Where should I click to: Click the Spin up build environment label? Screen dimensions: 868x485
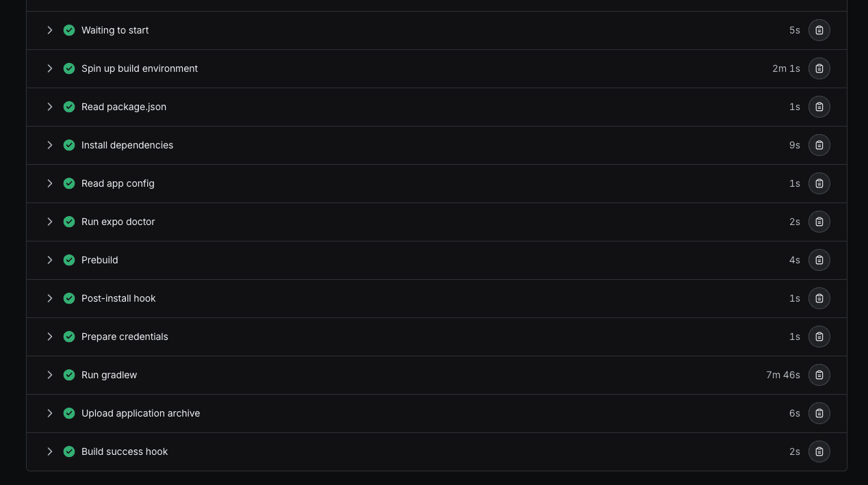click(140, 68)
